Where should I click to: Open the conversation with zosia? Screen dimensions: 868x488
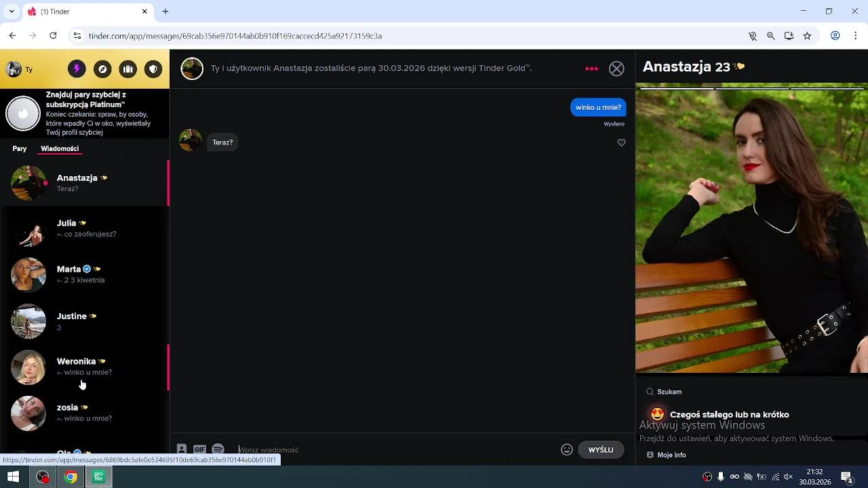[x=84, y=413]
